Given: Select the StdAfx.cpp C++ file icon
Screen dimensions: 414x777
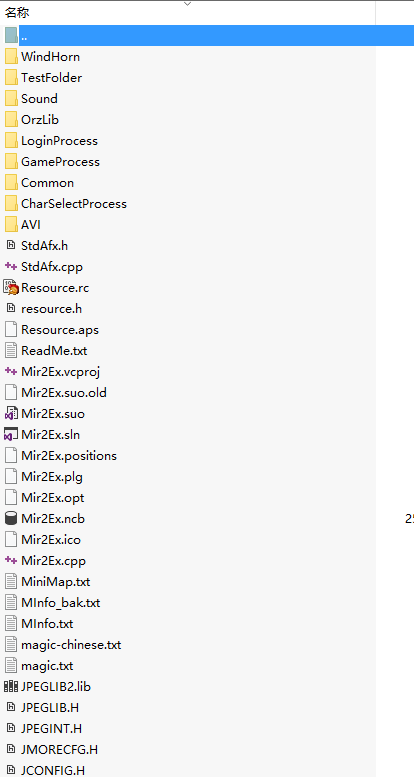Looking at the screenshot, I should [x=11, y=267].
